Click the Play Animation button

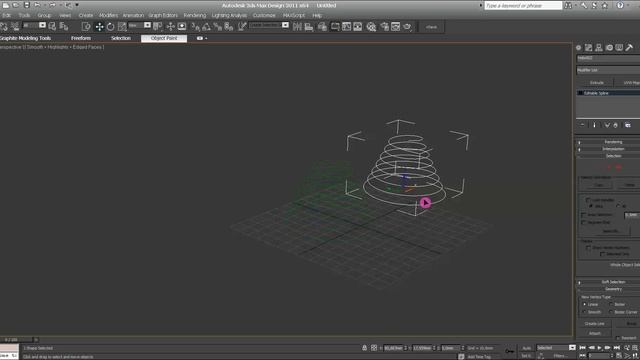[599, 348]
